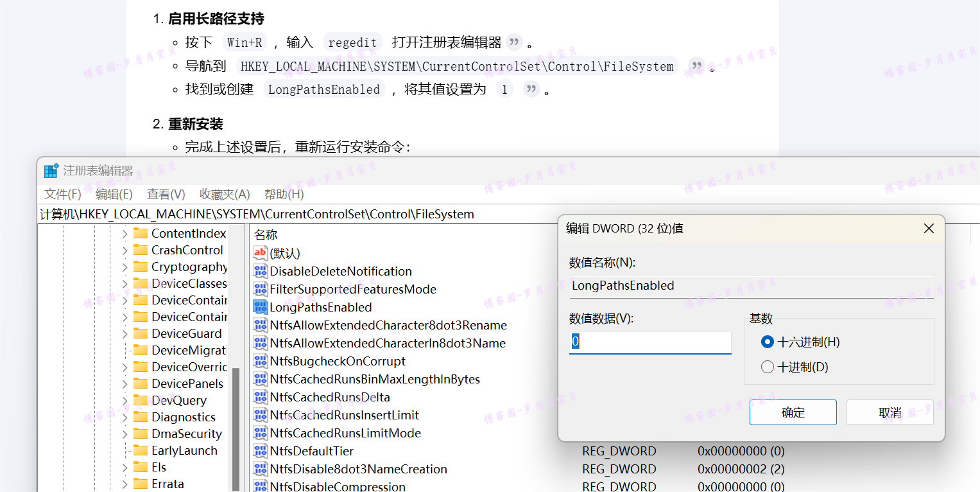Select the Els tree item
The width and height of the screenshot is (980, 492).
click(159, 467)
